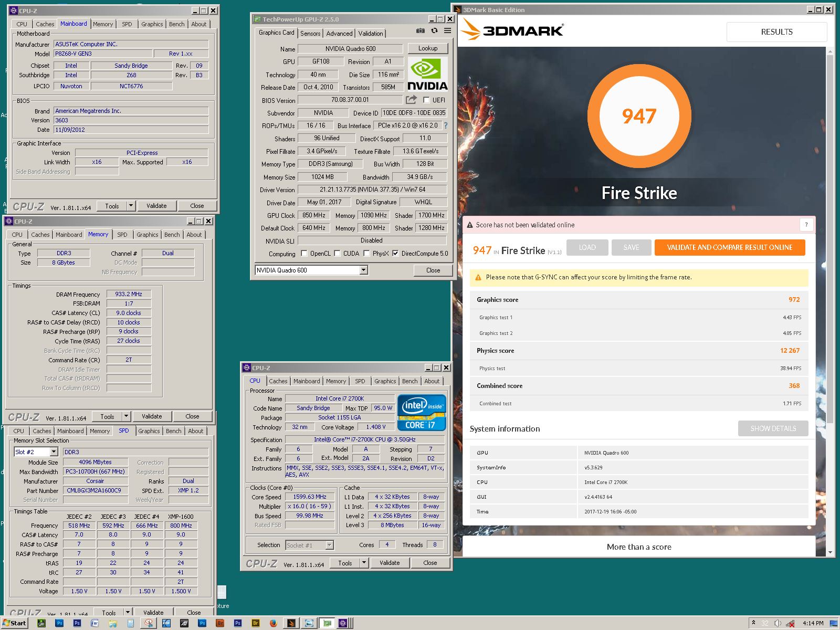Click the 3DMark logo in the header
Viewport: 840px width, 630px height.
coord(512,30)
